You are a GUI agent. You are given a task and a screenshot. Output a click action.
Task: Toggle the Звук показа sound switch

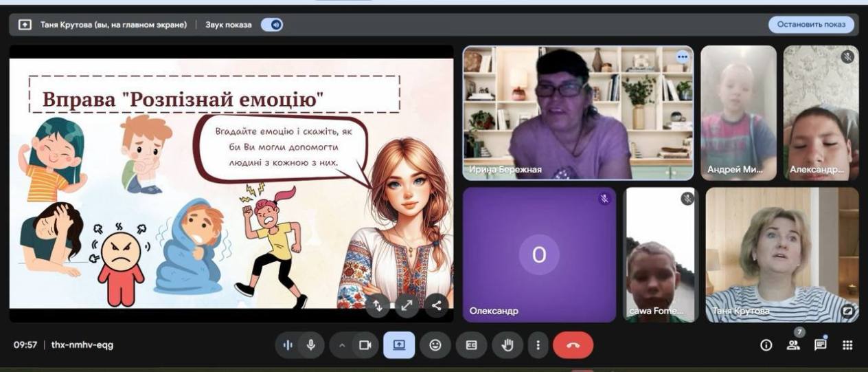(273, 25)
